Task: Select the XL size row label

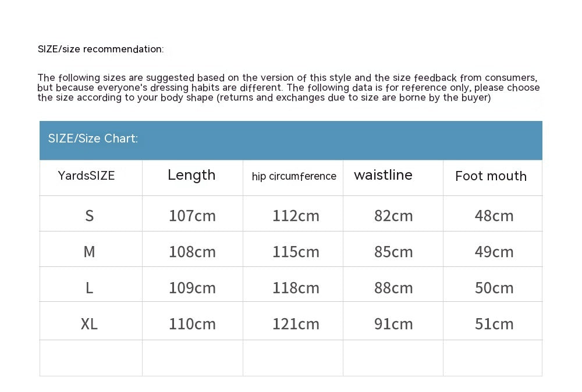Action: [x=89, y=324]
